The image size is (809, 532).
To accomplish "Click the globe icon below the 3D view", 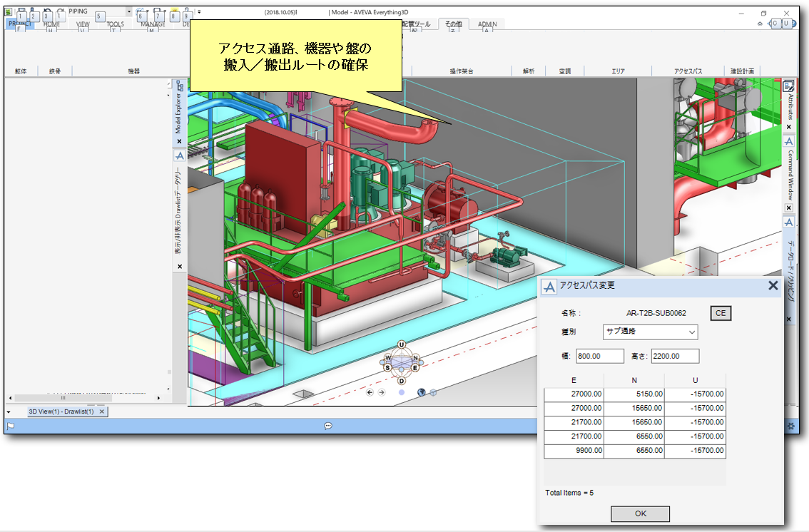I will 422,392.
